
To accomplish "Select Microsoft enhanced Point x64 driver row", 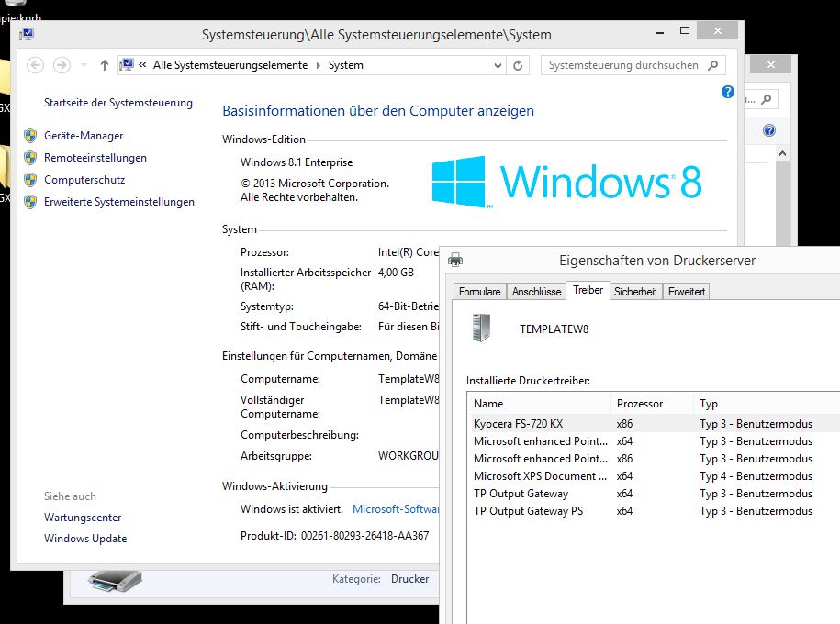I will pyautogui.click(x=655, y=440).
